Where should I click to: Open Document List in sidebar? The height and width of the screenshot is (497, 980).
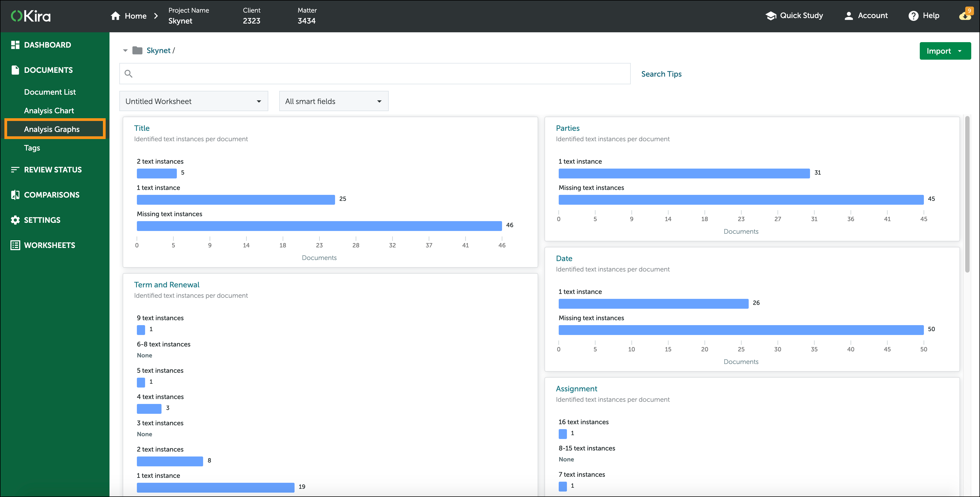coord(50,92)
